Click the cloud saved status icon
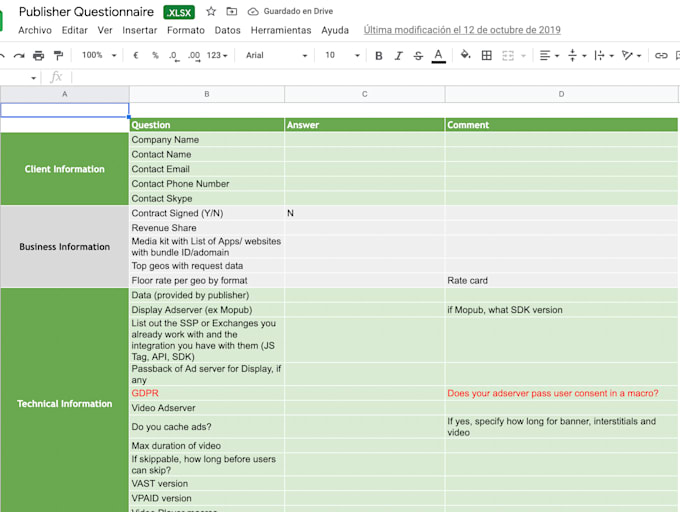 [x=253, y=11]
